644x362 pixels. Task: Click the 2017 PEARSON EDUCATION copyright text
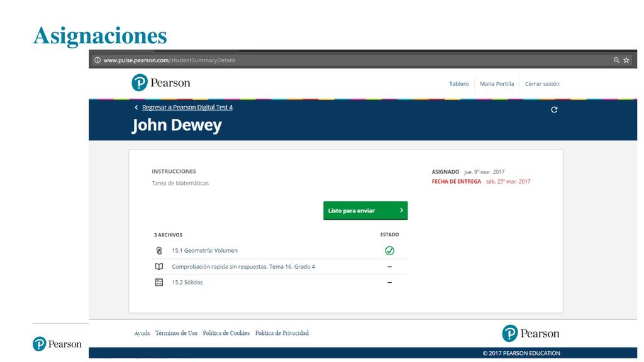pyautogui.click(x=521, y=353)
